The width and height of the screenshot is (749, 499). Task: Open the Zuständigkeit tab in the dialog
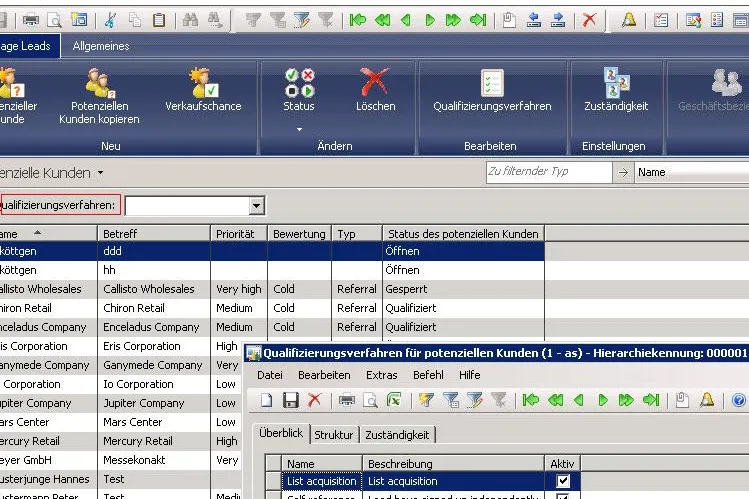pyautogui.click(x=397, y=435)
